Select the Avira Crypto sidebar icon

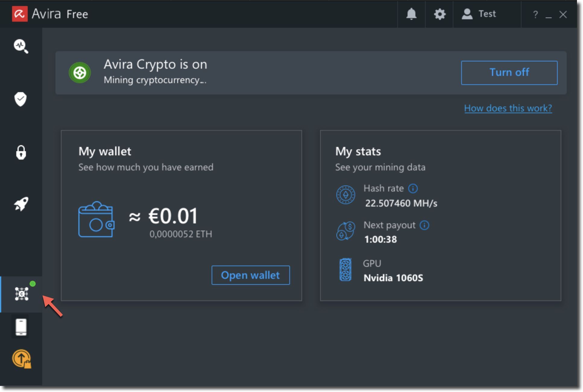[22, 294]
